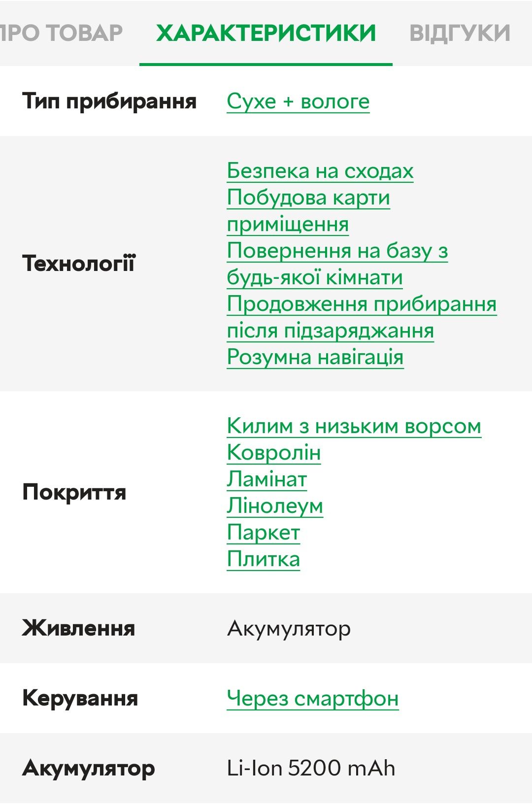Screen dimensions: 532x807
Task: Open the Ковролін link
Action: coord(274,453)
